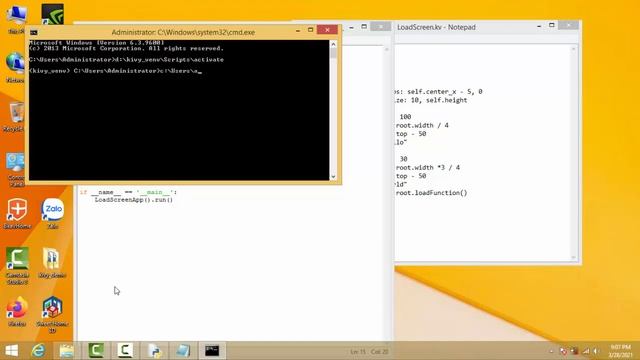The width and height of the screenshot is (640, 360).
Task: Open Internet Explorer from the taskbar
Action: click(x=39, y=351)
